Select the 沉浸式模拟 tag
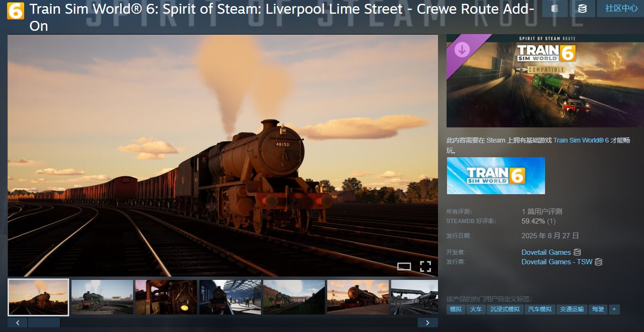This screenshot has height=332, width=644. pyautogui.click(x=505, y=309)
